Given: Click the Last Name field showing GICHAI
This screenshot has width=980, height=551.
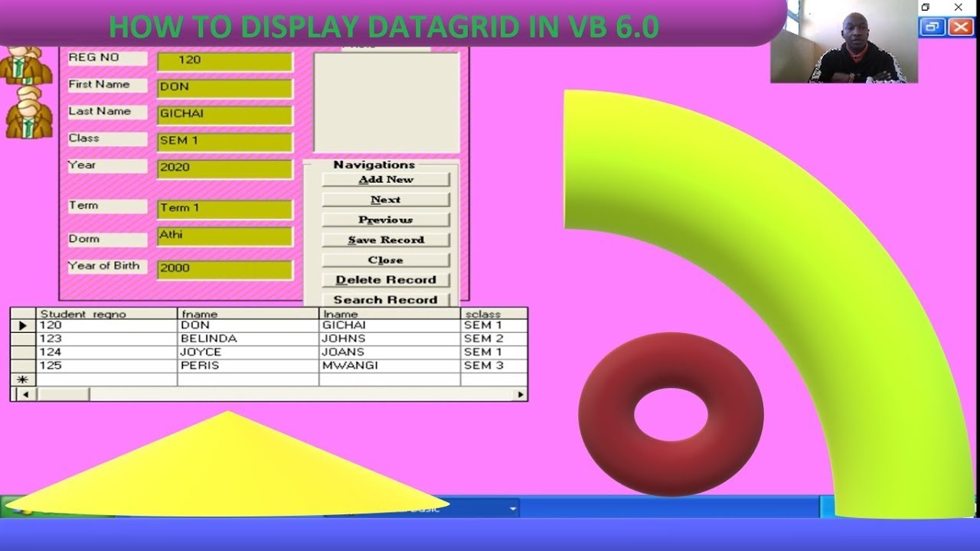Looking at the screenshot, I should 224,115.
